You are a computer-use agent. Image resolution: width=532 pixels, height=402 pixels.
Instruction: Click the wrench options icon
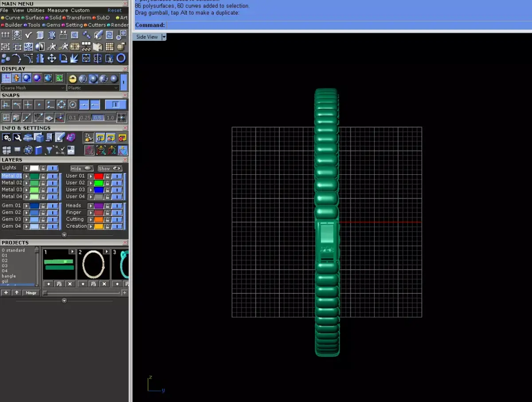pos(17,137)
